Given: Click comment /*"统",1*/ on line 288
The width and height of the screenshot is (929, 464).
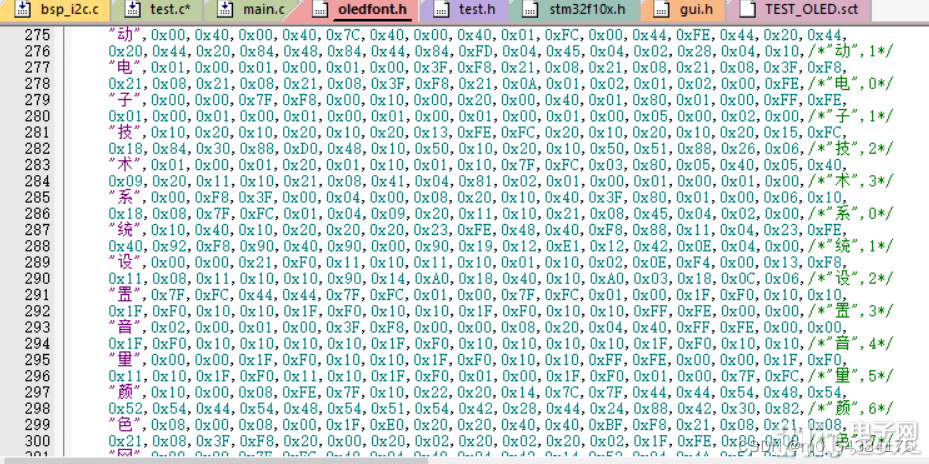Looking at the screenshot, I should pyautogui.click(x=849, y=245).
